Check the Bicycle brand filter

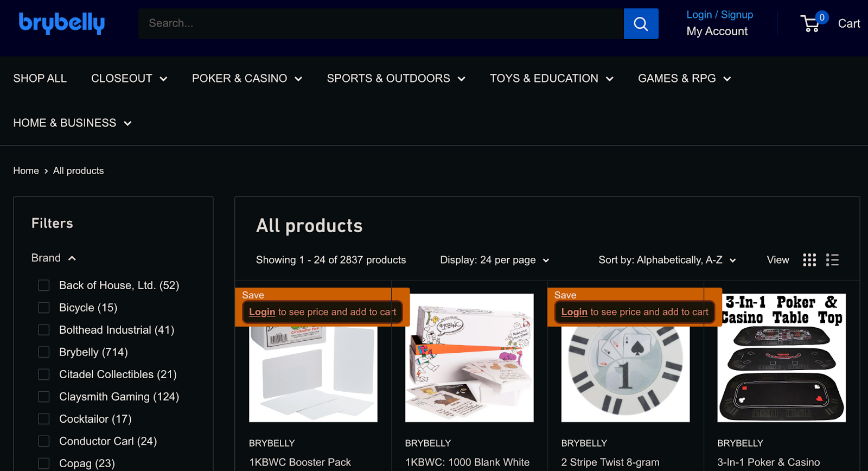tap(44, 308)
